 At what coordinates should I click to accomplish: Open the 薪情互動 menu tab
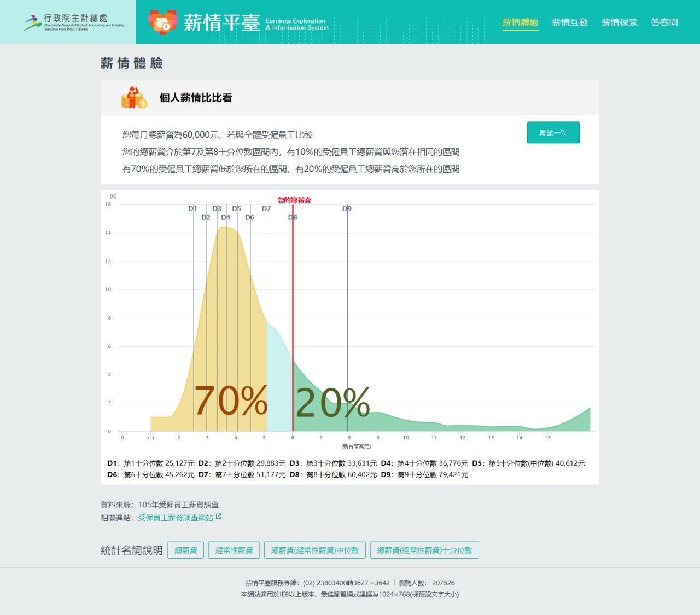[x=569, y=22]
